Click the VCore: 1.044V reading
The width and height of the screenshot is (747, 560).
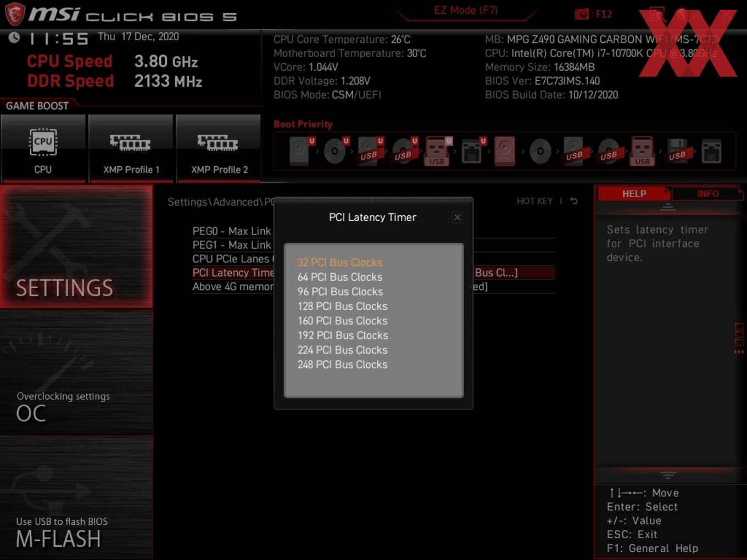[x=306, y=67]
